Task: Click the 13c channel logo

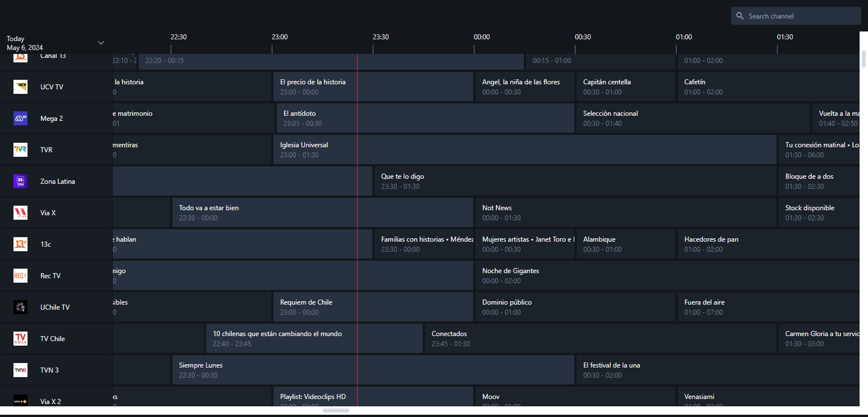Action: point(20,244)
